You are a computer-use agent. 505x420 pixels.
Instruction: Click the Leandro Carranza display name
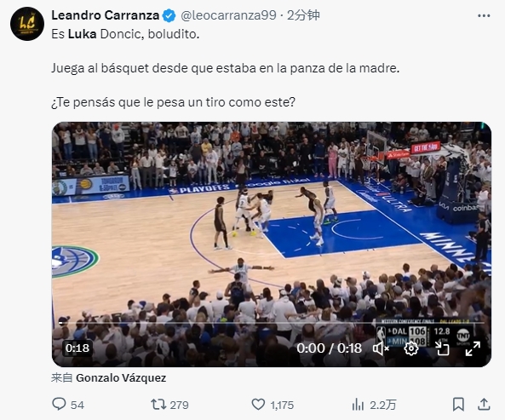point(106,15)
